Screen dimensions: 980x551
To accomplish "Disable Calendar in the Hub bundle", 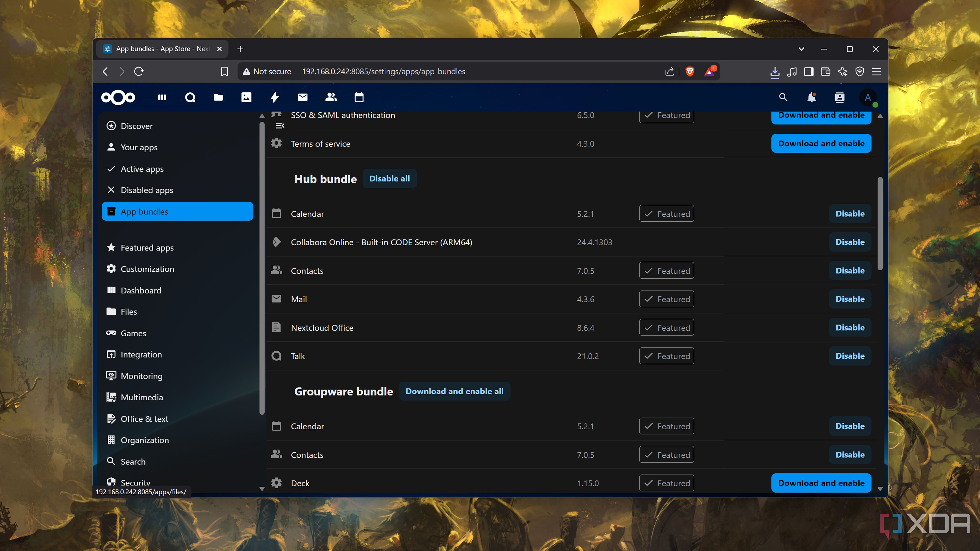I will [850, 214].
